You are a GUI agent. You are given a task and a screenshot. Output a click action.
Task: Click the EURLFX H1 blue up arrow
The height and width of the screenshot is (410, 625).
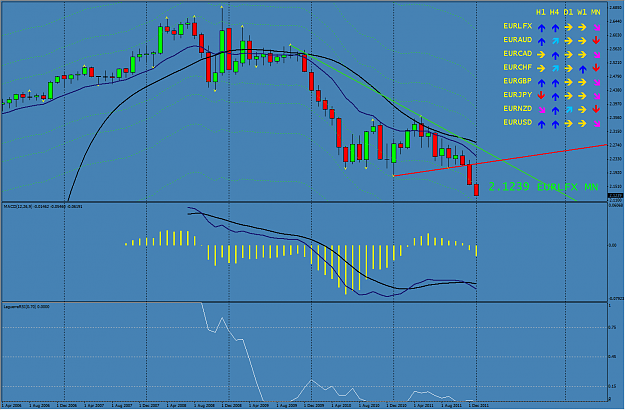click(541, 28)
